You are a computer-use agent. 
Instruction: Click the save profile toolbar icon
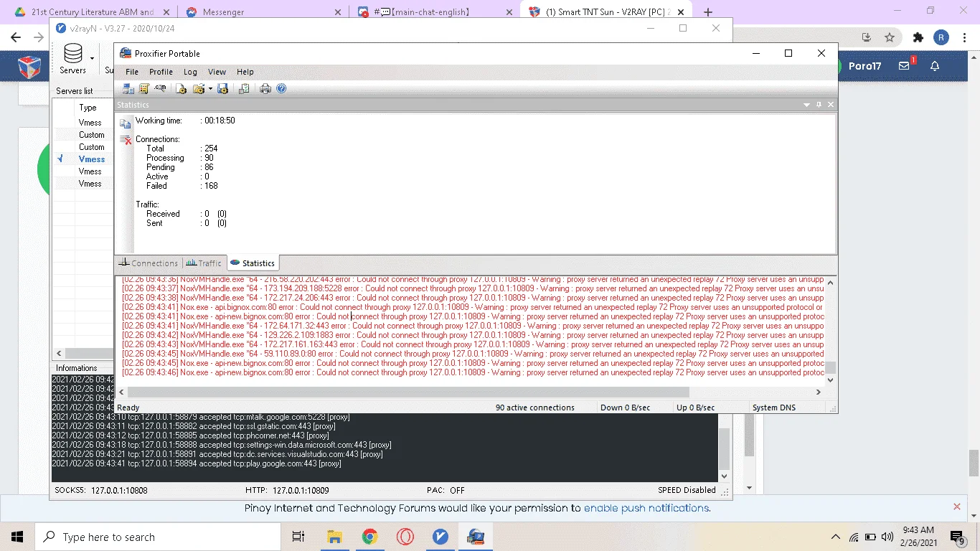coord(222,89)
